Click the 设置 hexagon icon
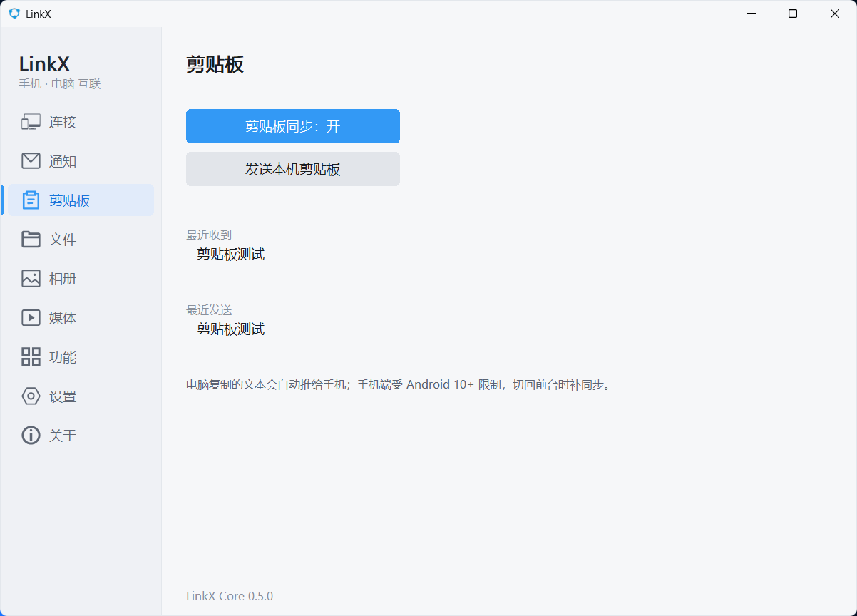 pyautogui.click(x=31, y=396)
